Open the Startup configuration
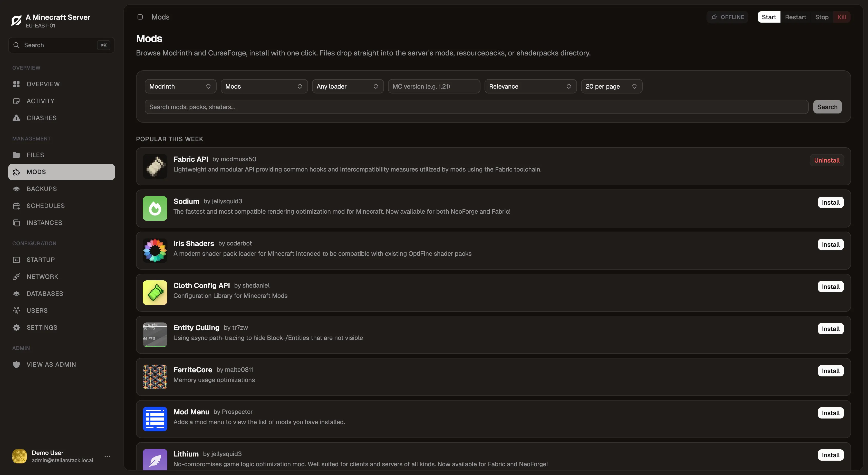The height and width of the screenshot is (475, 868). 61,260
